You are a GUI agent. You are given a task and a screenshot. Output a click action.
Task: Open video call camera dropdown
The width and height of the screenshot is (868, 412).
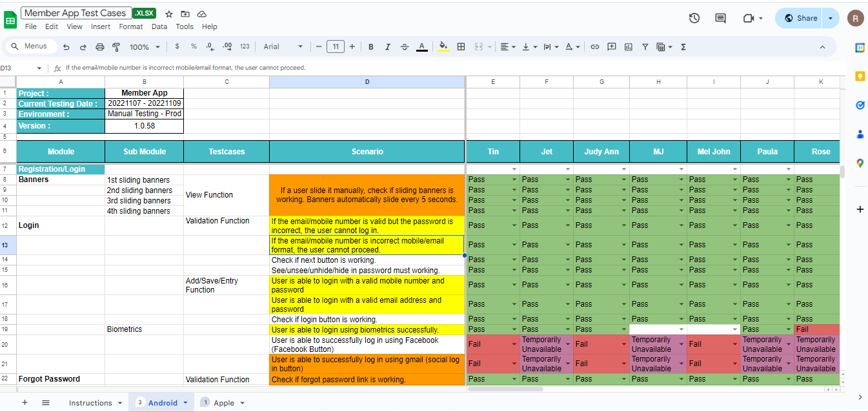click(753, 18)
